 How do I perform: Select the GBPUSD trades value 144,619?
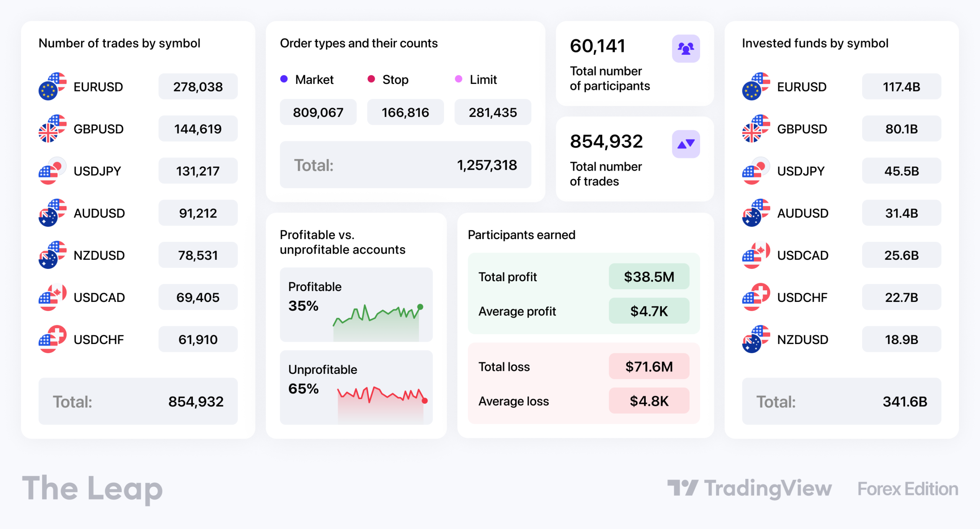tap(198, 129)
